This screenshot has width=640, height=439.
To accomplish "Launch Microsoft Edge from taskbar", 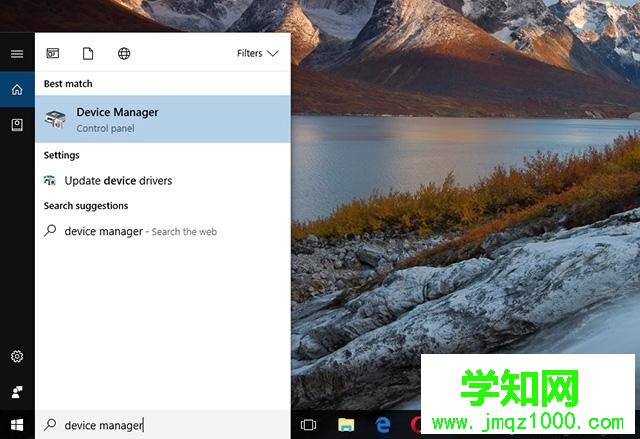I will (x=382, y=425).
